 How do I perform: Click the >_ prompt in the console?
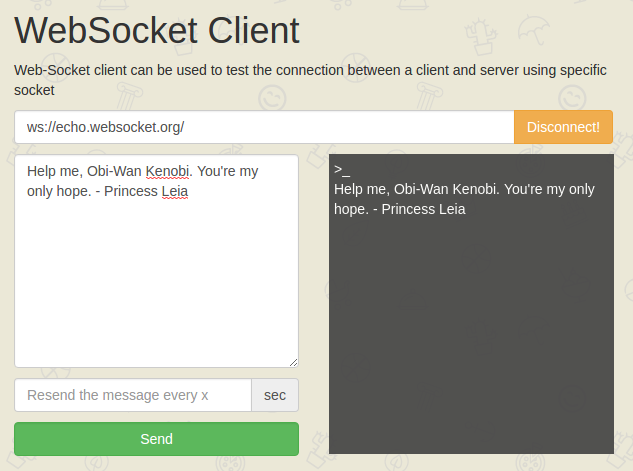coord(342,170)
